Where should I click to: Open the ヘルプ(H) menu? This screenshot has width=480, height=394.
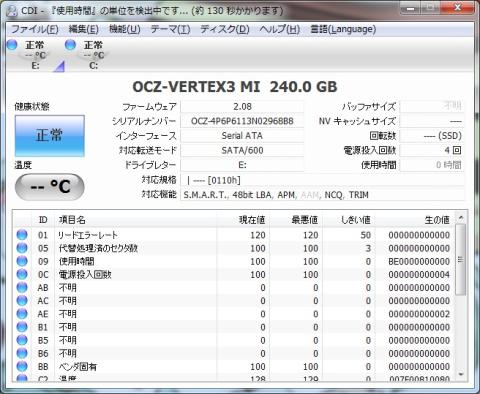[279, 29]
